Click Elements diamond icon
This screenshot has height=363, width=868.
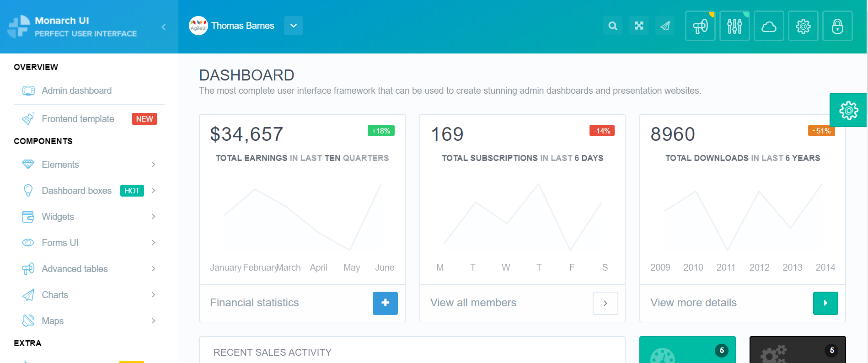pyautogui.click(x=28, y=164)
